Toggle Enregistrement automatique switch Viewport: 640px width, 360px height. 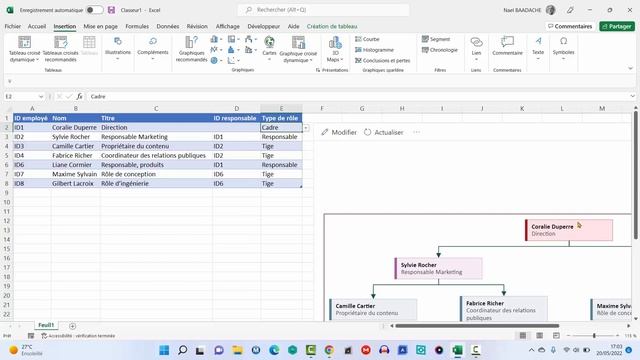(95, 10)
